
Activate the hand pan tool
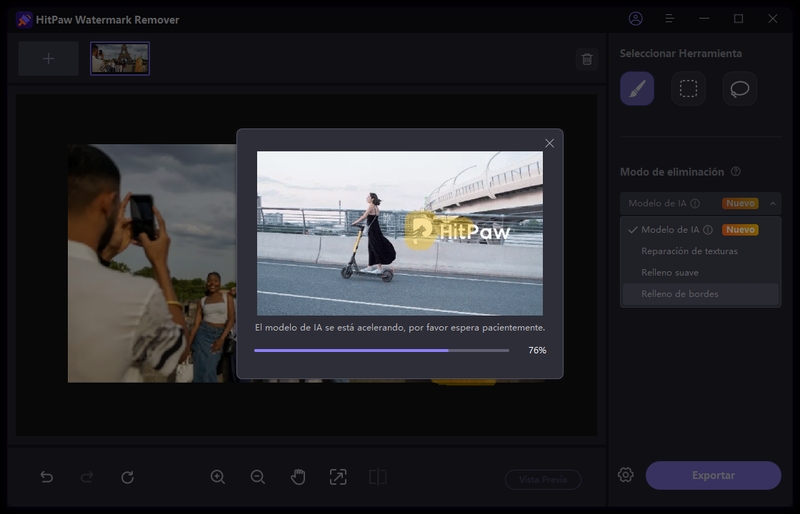(x=298, y=477)
